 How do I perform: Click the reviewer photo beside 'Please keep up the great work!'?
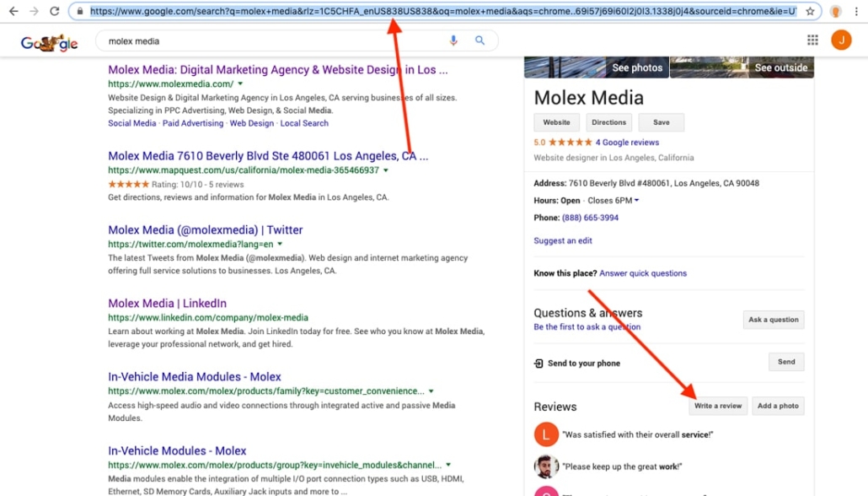pos(546,466)
